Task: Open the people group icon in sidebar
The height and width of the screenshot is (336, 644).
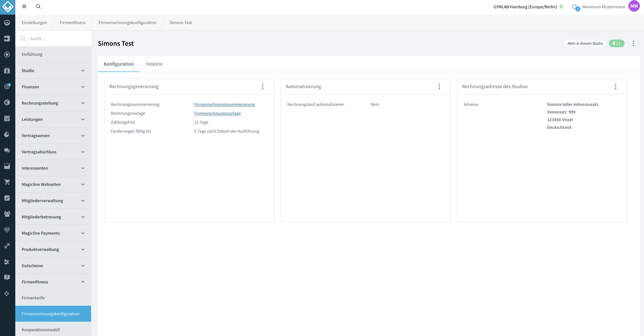Action: (x=7, y=214)
